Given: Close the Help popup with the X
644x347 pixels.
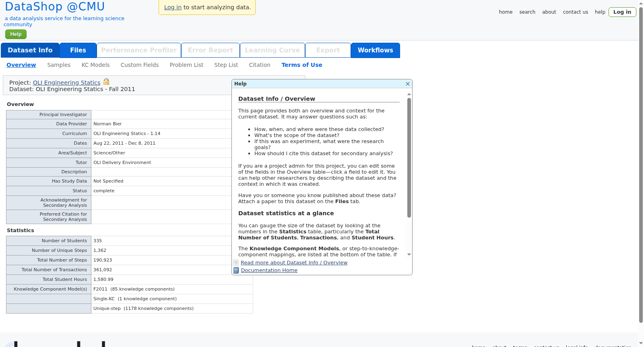Looking at the screenshot, I should (x=408, y=84).
